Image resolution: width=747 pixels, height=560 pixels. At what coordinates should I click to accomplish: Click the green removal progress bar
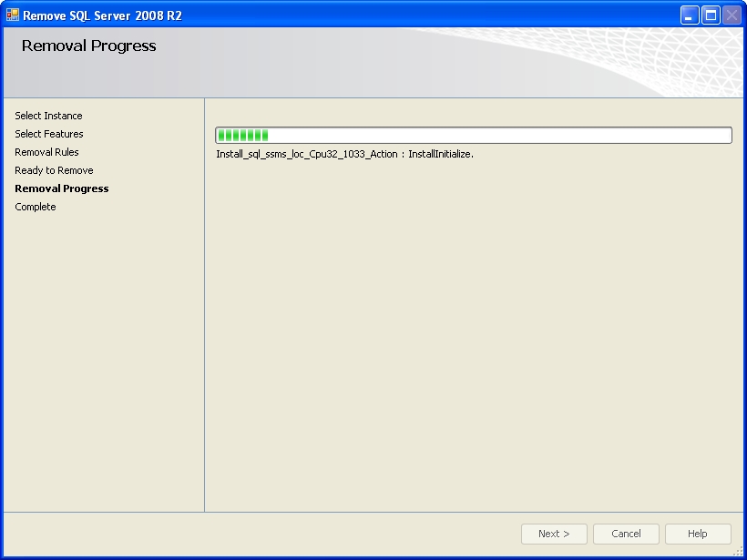pyautogui.click(x=474, y=136)
